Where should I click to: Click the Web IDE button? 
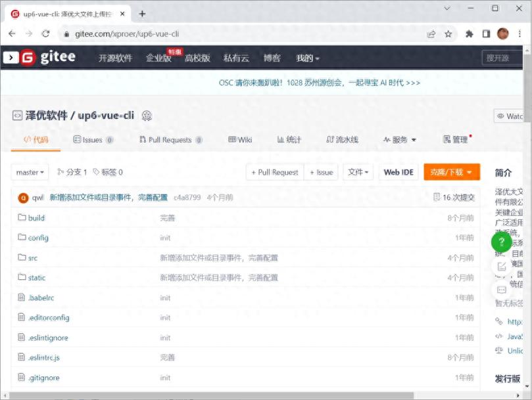pyautogui.click(x=399, y=172)
